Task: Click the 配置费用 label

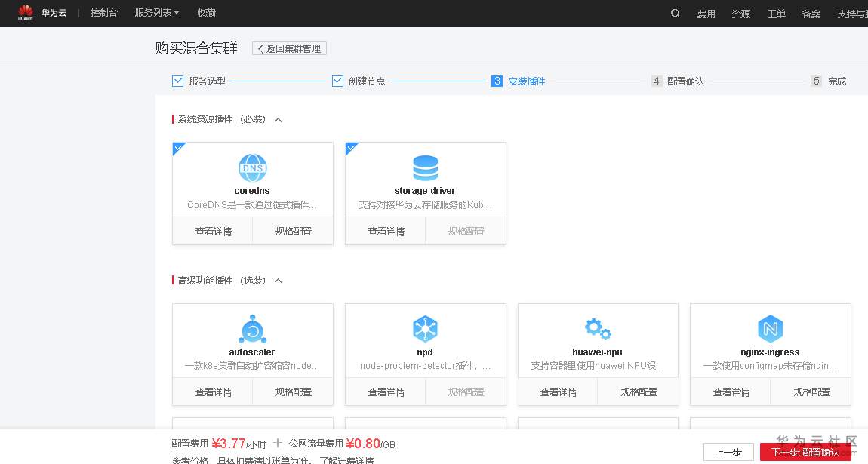Action: coord(190,444)
